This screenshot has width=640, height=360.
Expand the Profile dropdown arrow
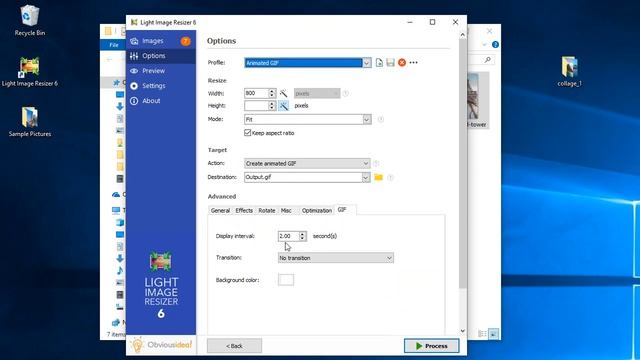367,63
